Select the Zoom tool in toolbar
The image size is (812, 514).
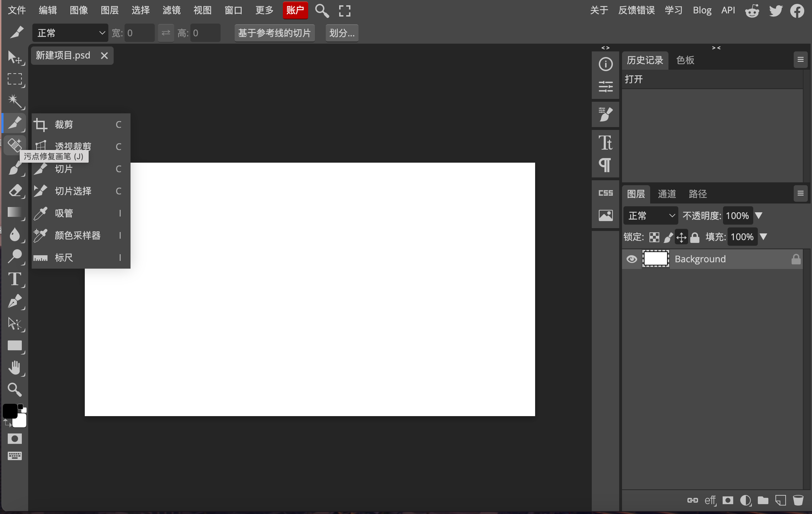(15, 390)
